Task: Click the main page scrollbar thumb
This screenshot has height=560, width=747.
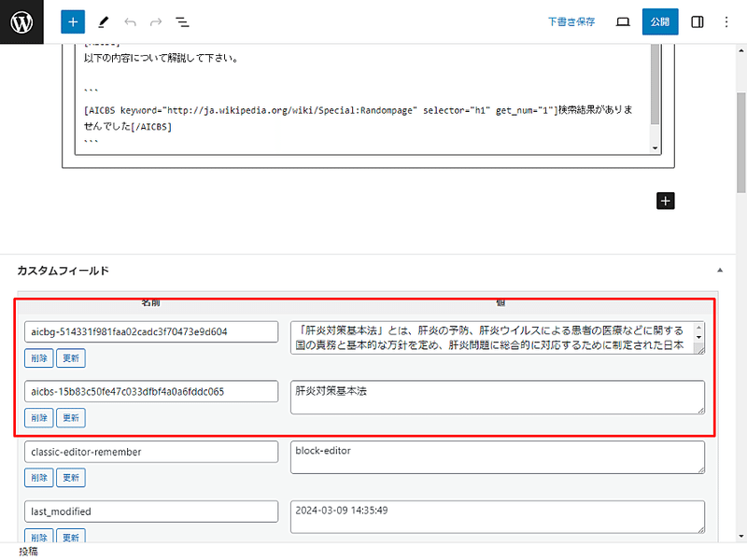Action: 741,143
